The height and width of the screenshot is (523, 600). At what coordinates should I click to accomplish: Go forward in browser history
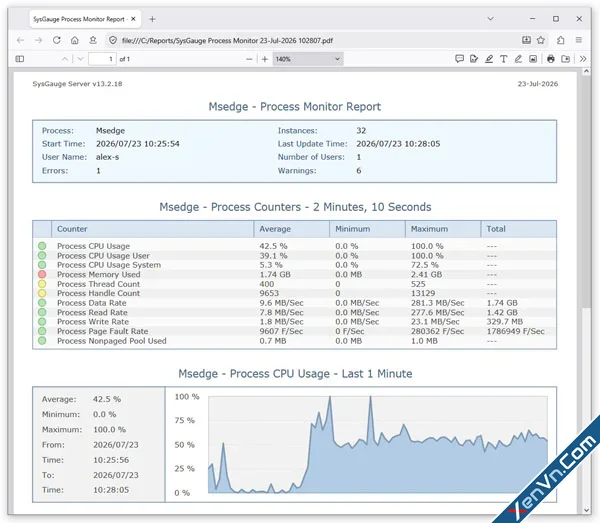pos(38,40)
